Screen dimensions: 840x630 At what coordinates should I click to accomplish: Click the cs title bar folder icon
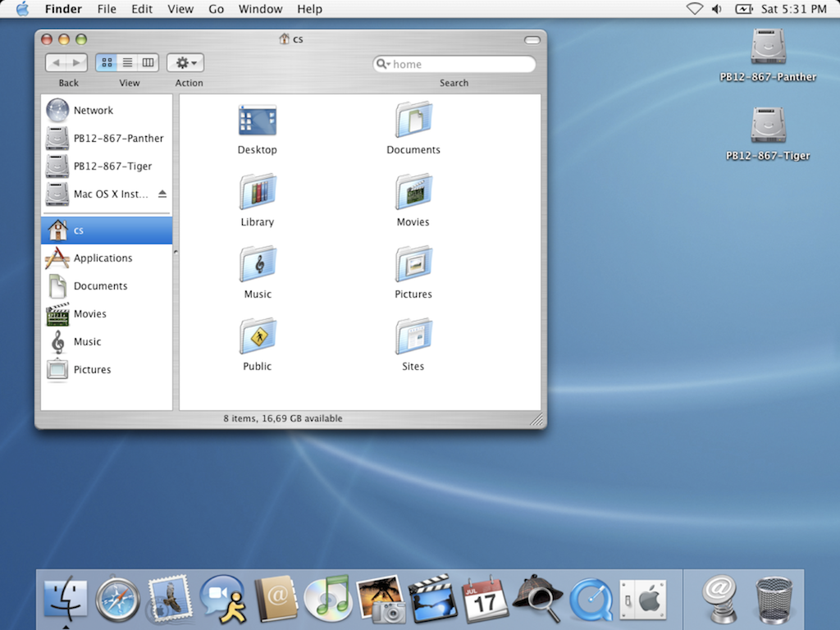click(284, 39)
